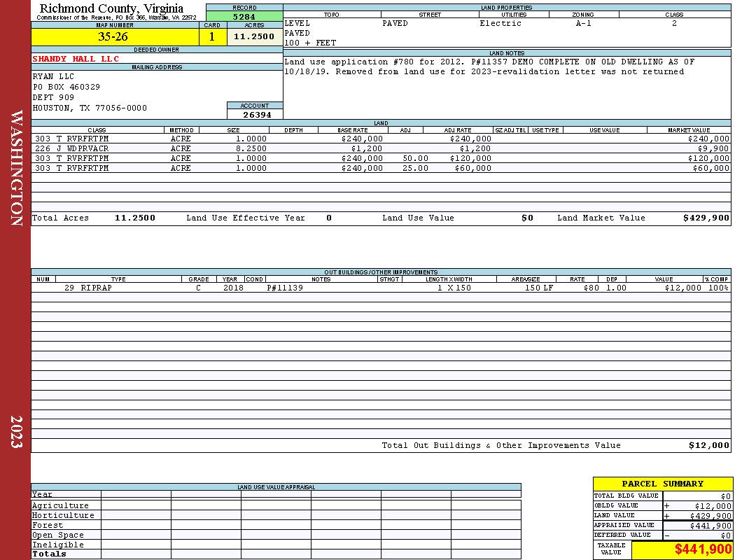Select the acres value 11.2500 in header

click(254, 36)
